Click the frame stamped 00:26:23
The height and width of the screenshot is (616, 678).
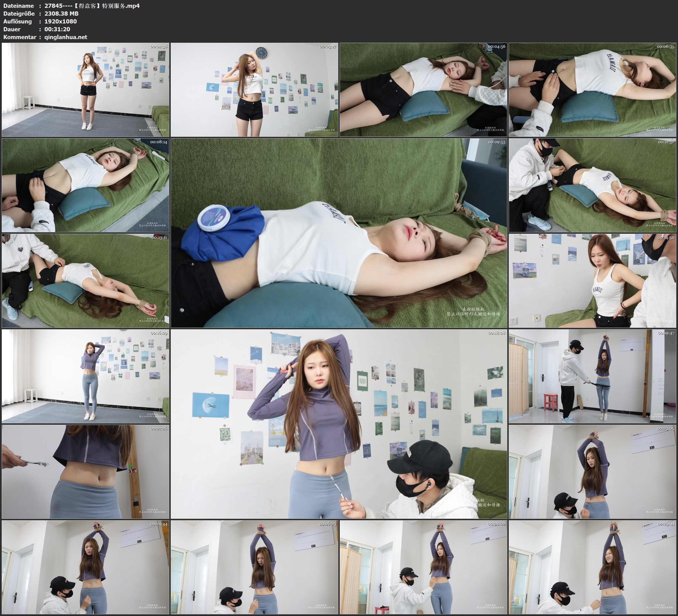point(254,567)
